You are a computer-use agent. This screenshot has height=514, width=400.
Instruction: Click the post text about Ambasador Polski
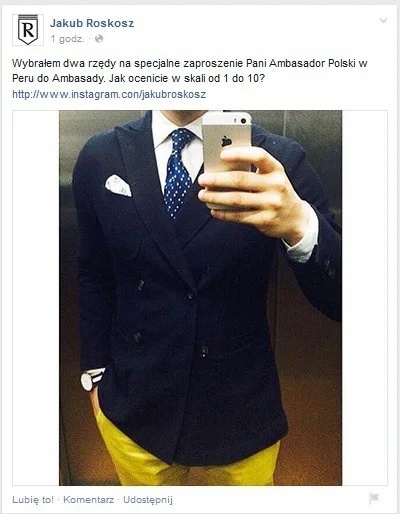coord(189,71)
